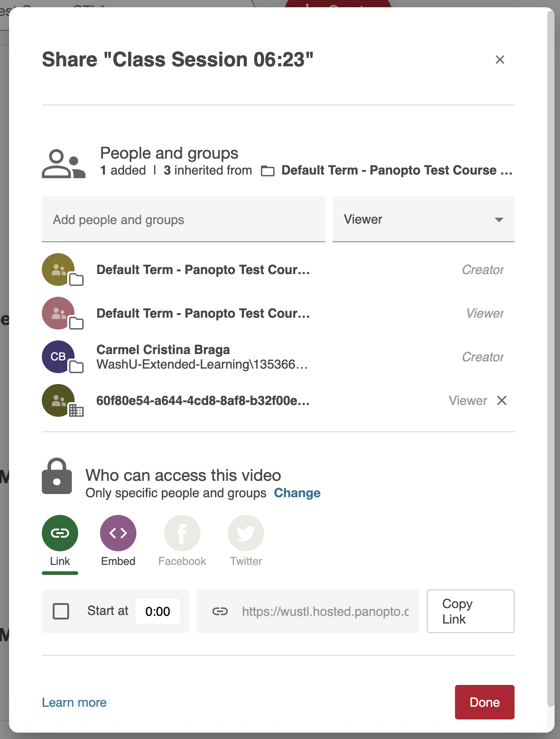Click the lock icon beside access settings
The height and width of the screenshot is (739, 560).
(57, 476)
